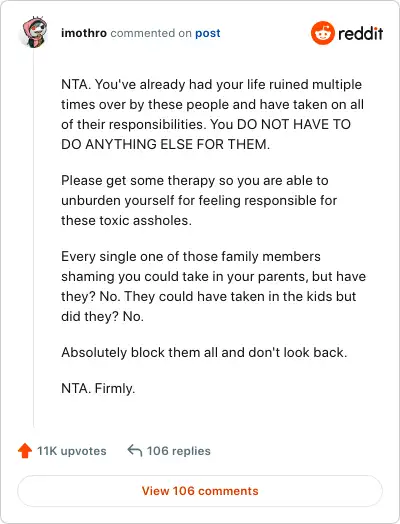Select the "11K upvotes" label
This screenshot has height=524, width=400.
click(72, 451)
